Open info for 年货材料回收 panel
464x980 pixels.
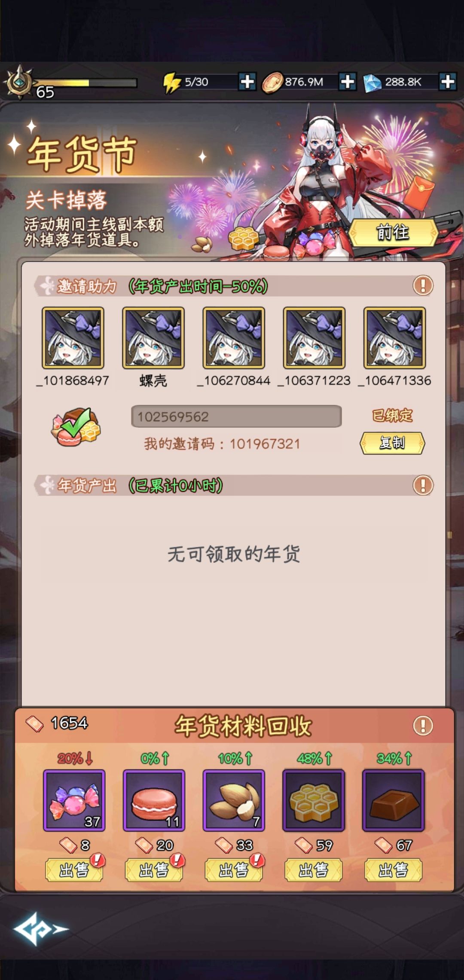point(423,726)
